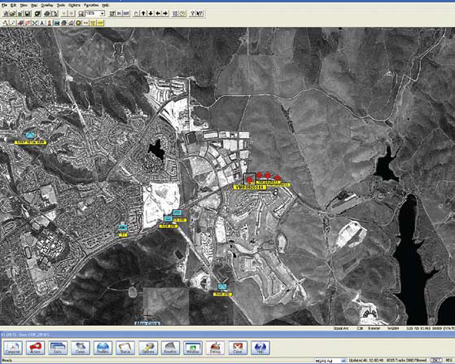Viewport: 455px width, 364px height.
Task: Click the question mark help icon
Action: [x=192, y=13]
